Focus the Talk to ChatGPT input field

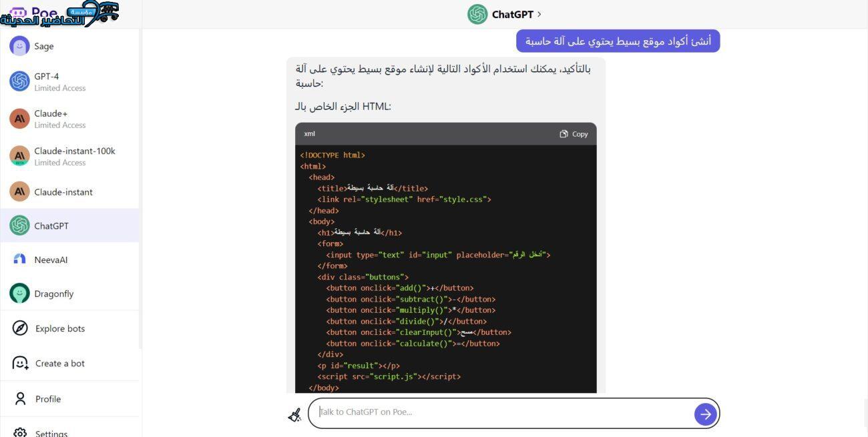coord(504,412)
